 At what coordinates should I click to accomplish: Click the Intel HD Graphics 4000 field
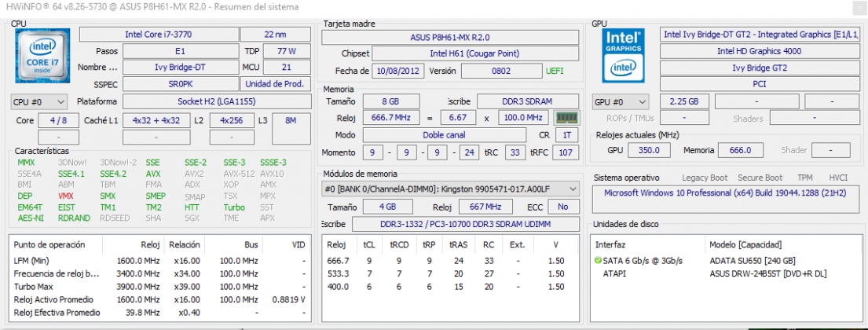[x=759, y=51]
